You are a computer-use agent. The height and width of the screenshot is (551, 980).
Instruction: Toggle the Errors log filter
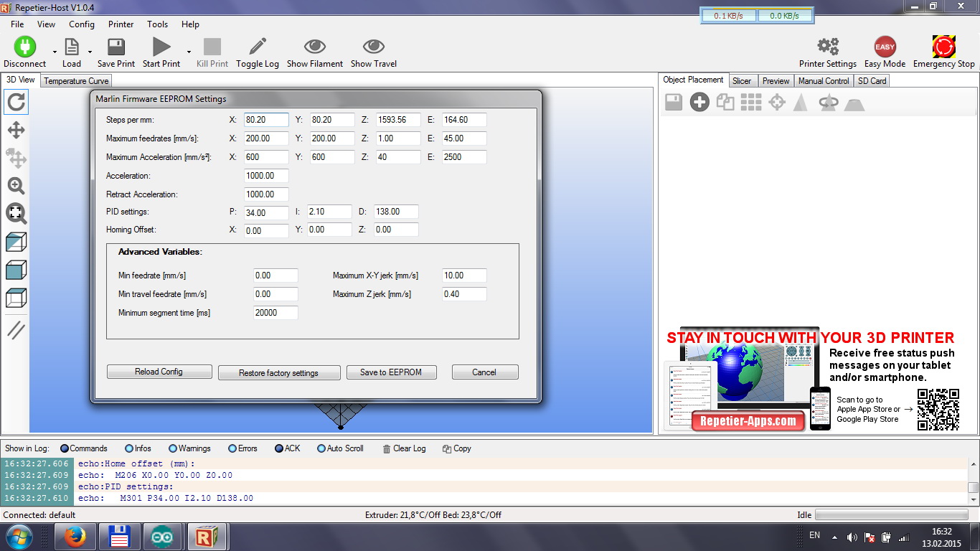[x=242, y=448]
